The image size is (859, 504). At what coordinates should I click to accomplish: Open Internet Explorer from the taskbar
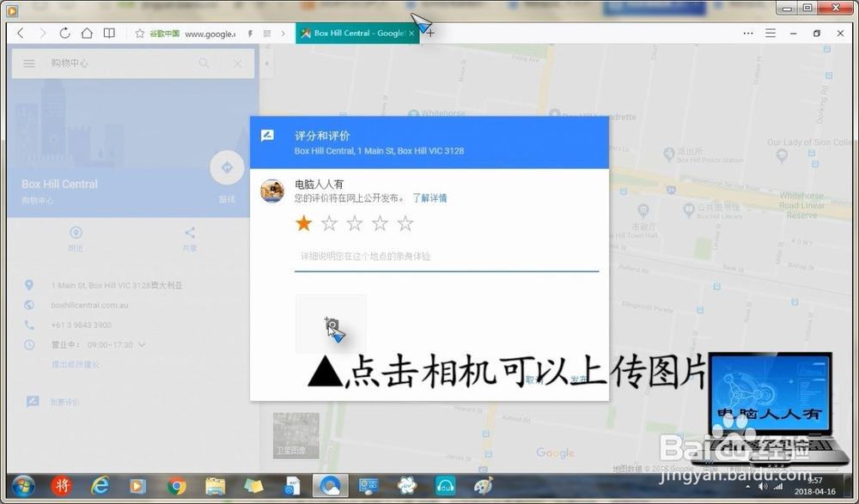pyautogui.click(x=100, y=486)
